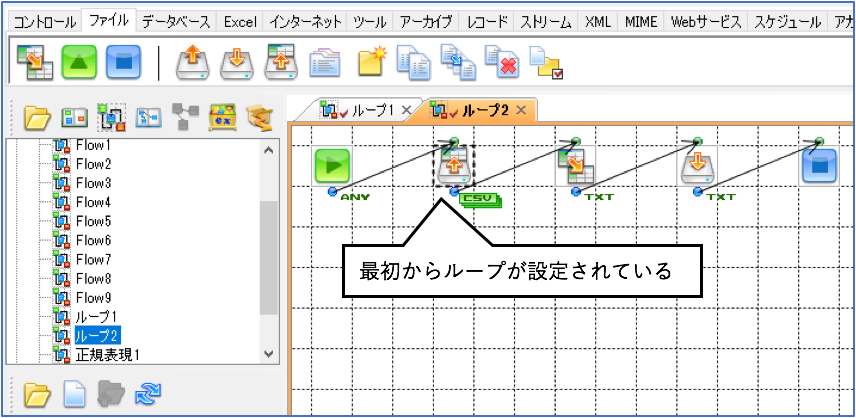Open the スケジュール palette tab

(787, 22)
